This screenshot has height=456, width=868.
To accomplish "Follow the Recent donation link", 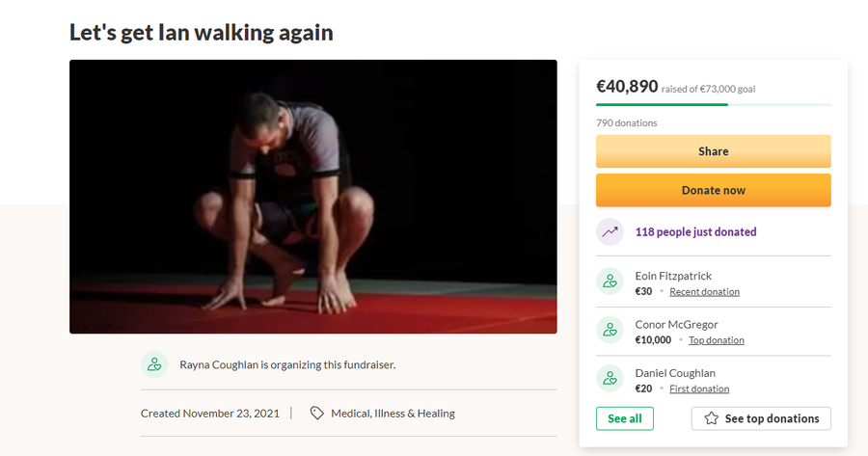I will tap(704, 291).
